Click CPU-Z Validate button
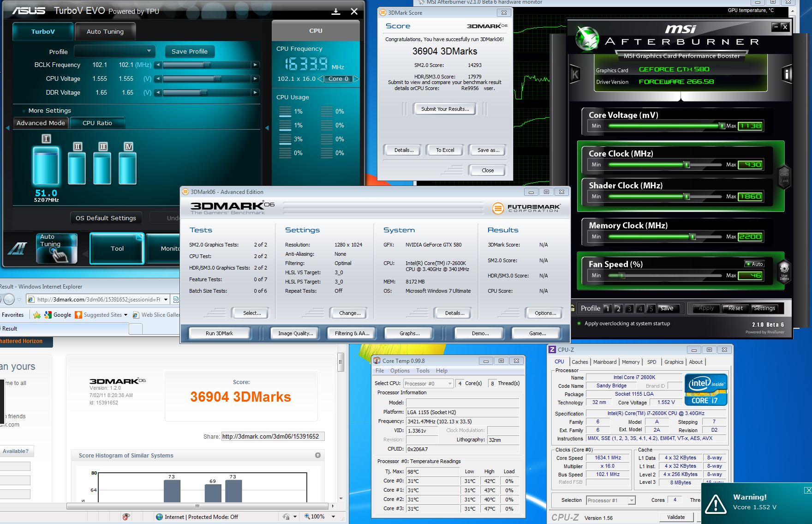This screenshot has height=524, width=812. tap(676, 517)
